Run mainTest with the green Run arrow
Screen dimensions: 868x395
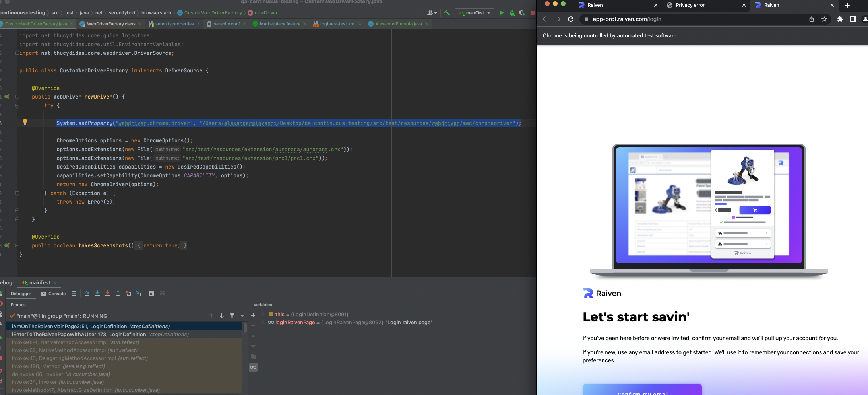502,13
